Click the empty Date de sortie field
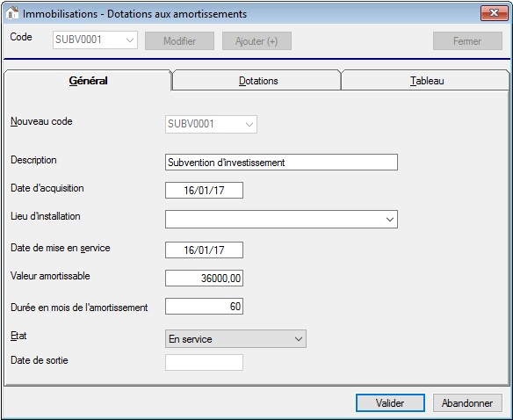513x420 pixels. pos(204,362)
